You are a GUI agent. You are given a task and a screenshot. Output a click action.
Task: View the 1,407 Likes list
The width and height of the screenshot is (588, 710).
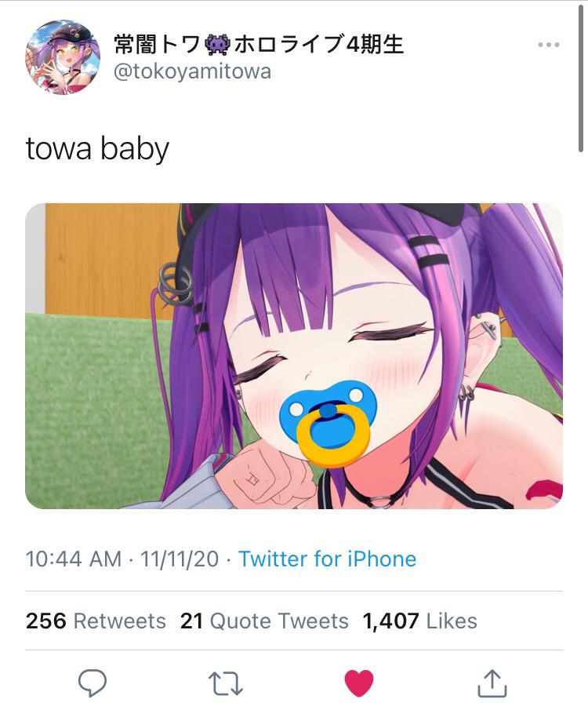coord(419,621)
